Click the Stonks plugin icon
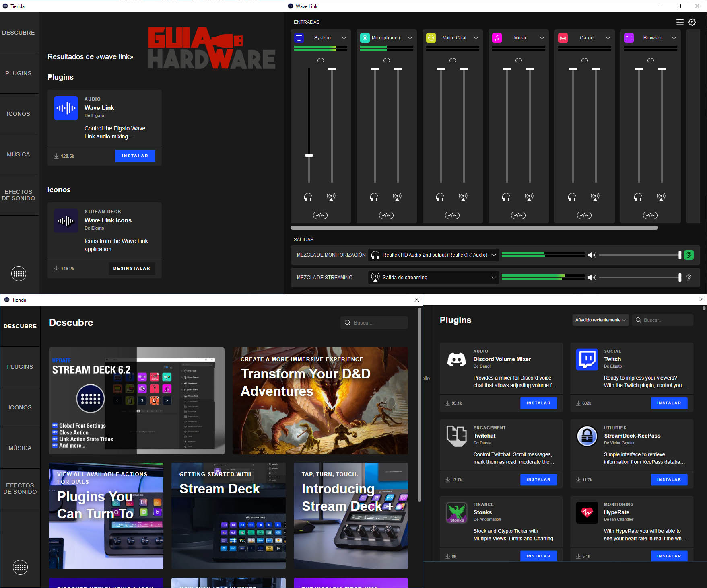707x588 pixels. (457, 512)
